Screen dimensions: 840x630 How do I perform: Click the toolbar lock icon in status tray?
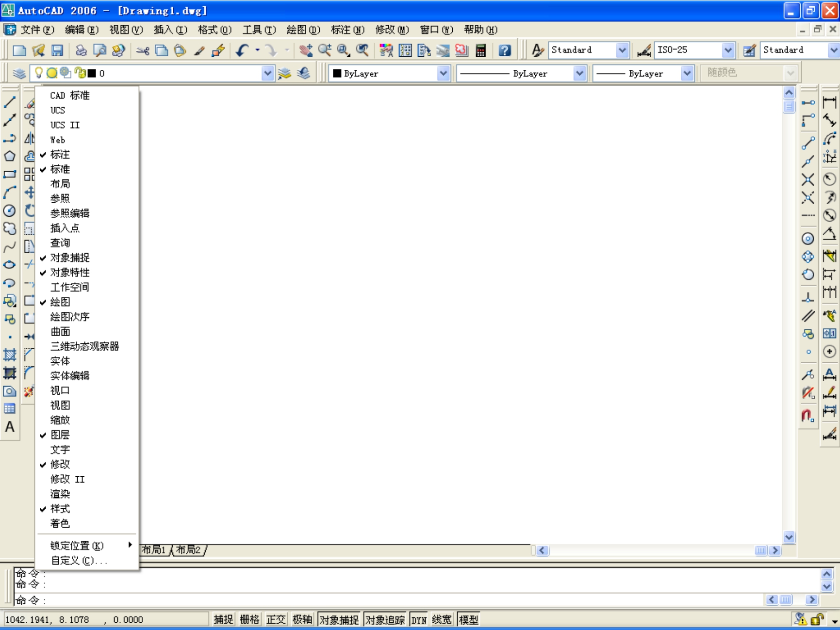[x=817, y=619]
